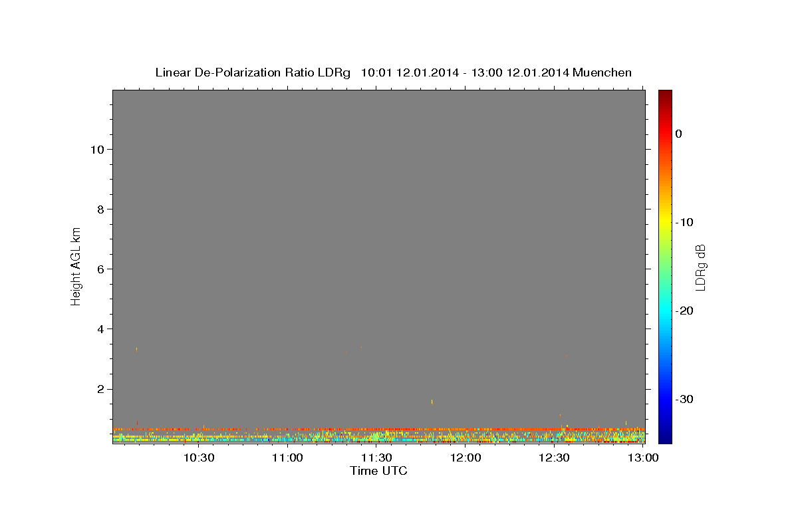Click the "Muenchen" location in the title

tap(602, 72)
